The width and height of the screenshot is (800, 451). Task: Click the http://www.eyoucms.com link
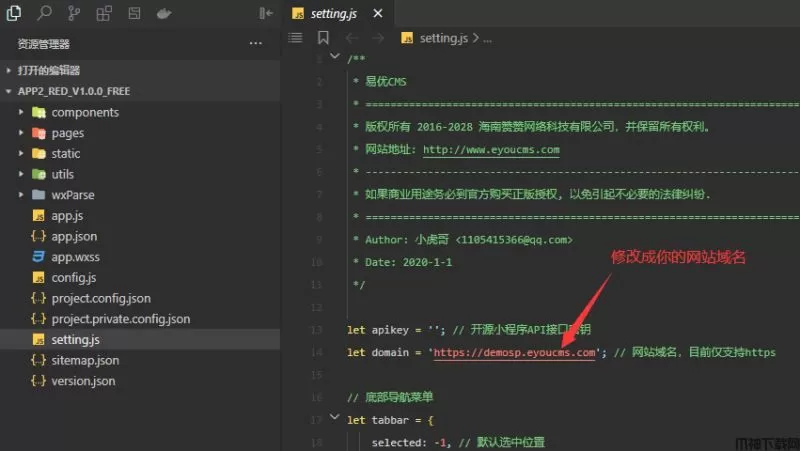coord(491,150)
